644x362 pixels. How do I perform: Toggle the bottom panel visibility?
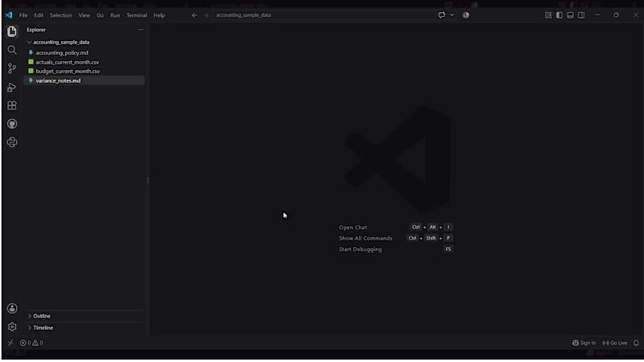[571, 15]
